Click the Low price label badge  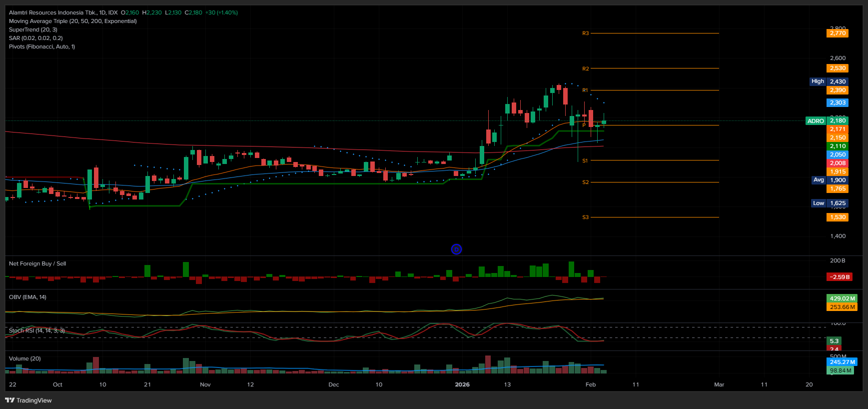[x=818, y=203]
